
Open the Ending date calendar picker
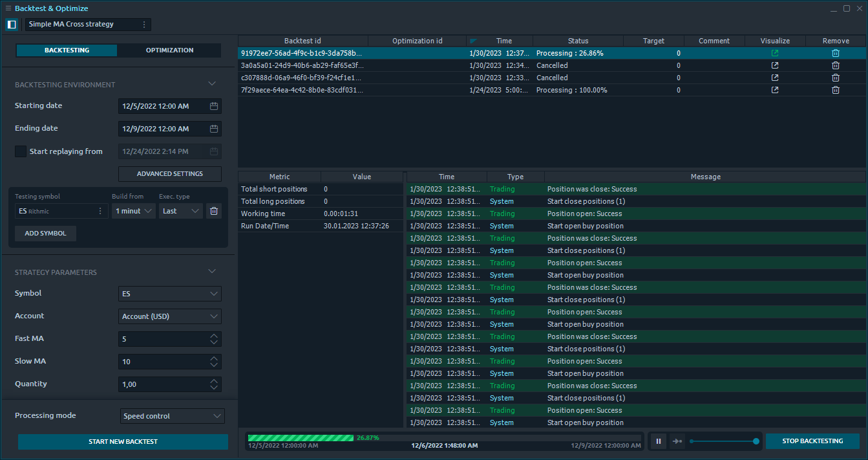click(x=214, y=129)
